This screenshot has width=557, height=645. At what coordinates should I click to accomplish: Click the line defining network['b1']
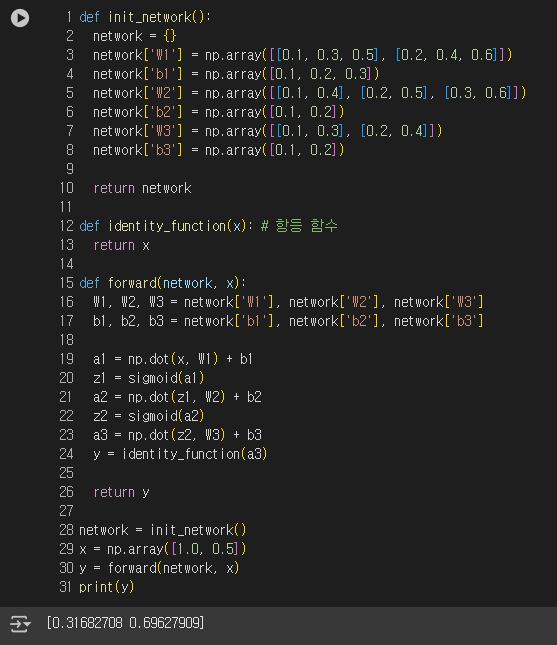(x=236, y=74)
